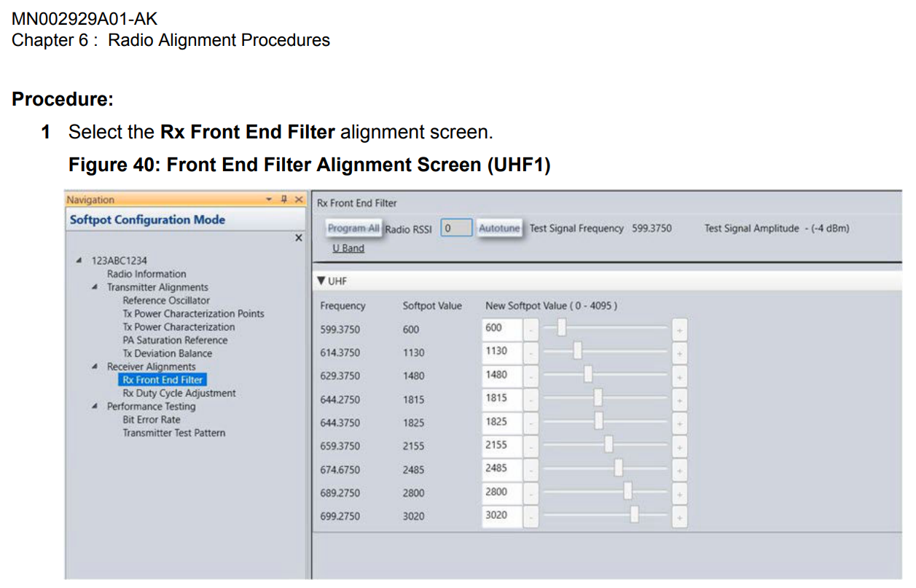The width and height of the screenshot is (916, 588).
Task: Collapse the UHF section triangle
Action: click(321, 281)
